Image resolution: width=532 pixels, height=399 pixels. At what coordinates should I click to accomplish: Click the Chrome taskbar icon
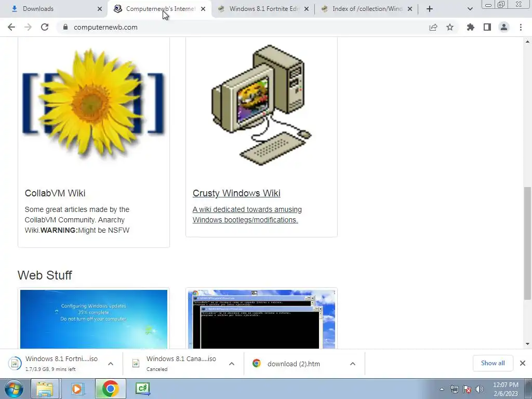coord(110,389)
